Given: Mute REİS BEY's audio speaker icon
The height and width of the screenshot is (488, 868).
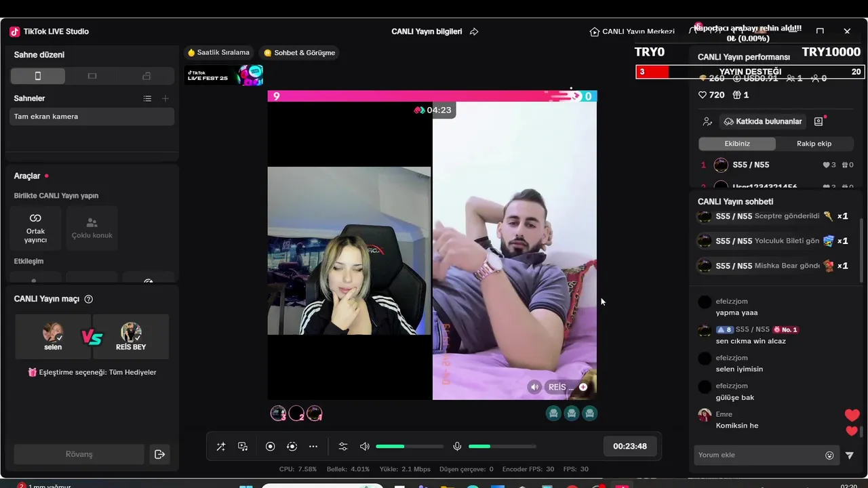Looking at the screenshot, I should [535, 387].
